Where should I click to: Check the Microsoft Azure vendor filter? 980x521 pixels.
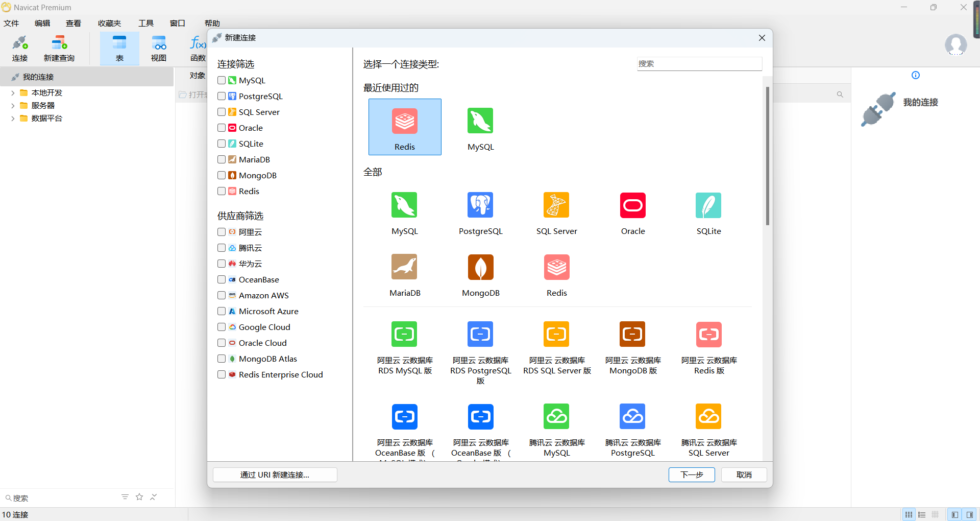(222, 311)
